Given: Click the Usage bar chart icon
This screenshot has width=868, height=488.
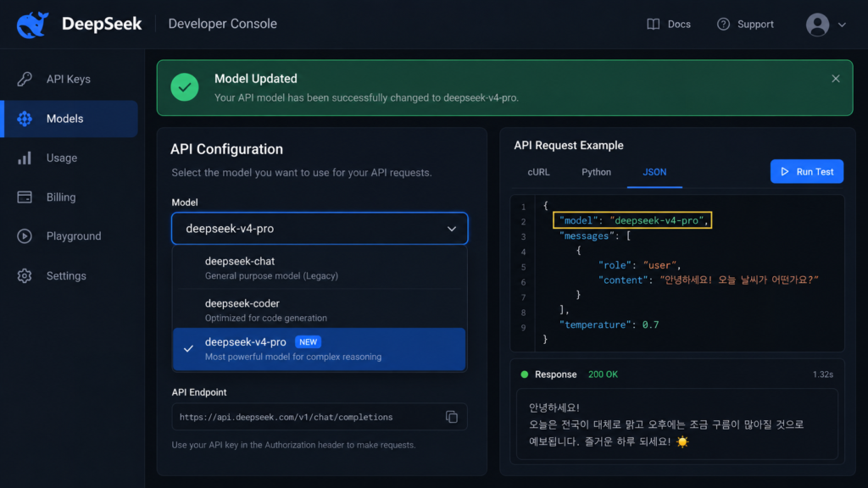Looking at the screenshot, I should [x=25, y=158].
